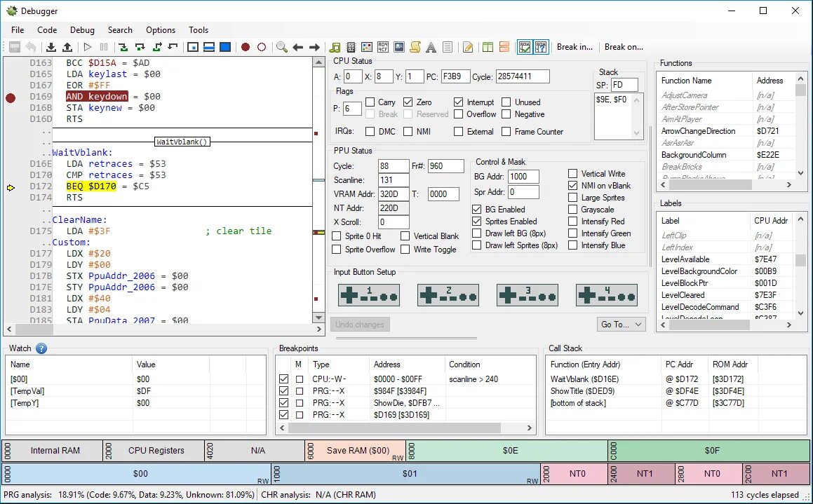The image size is (813, 504).
Task: Navigate back with the left arrow icon
Action: click(298, 47)
